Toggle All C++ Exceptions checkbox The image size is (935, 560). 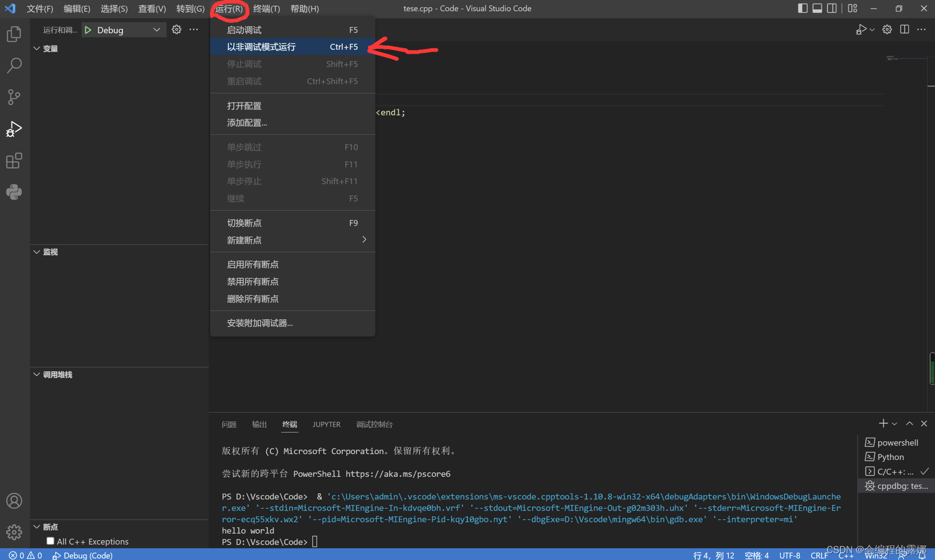[x=50, y=541]
